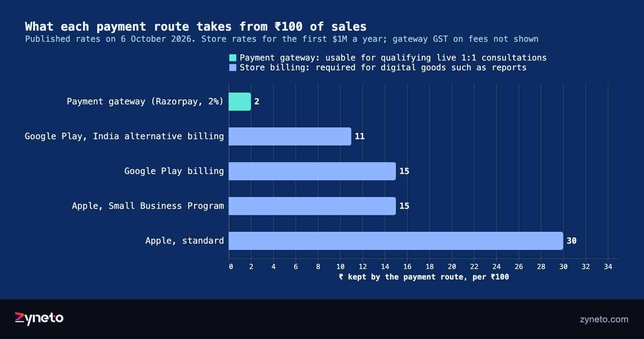
Task: Click the label 'Google Play billing'
Action: point(174,171)
